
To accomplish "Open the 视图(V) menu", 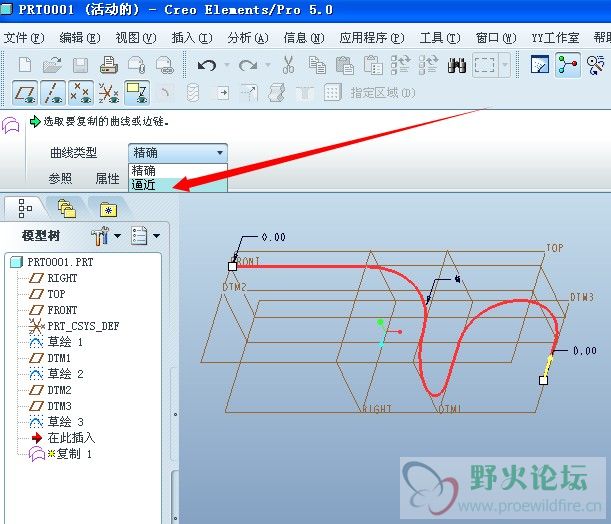I will click(x=136, y=38).
